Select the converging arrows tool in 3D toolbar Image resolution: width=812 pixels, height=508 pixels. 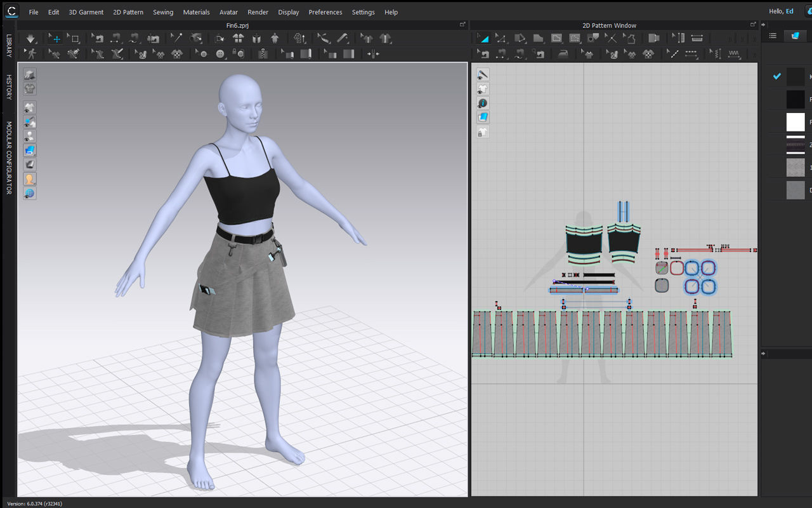click(x=373, y=54)
